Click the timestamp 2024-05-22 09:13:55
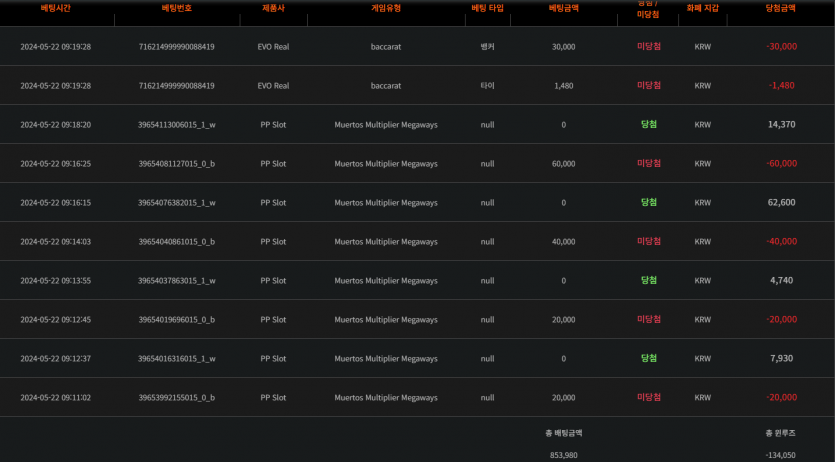835x462 pixels. pyautogui.click(x=55, y=280)
